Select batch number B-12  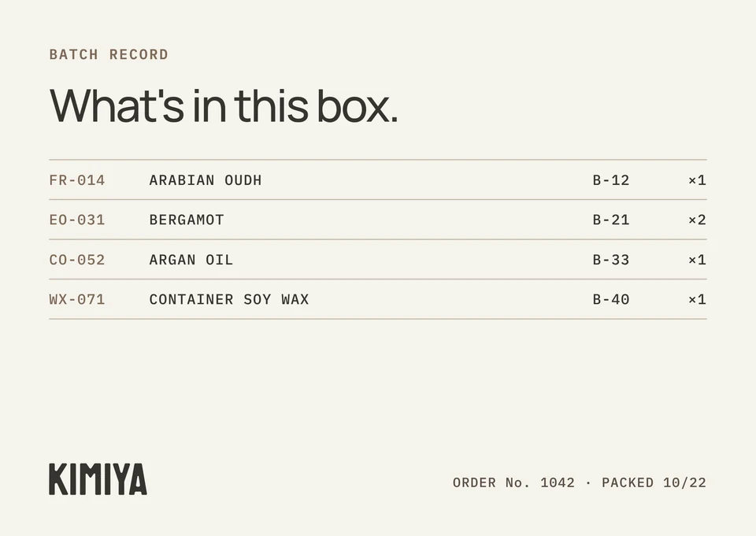tap(611, 180)
